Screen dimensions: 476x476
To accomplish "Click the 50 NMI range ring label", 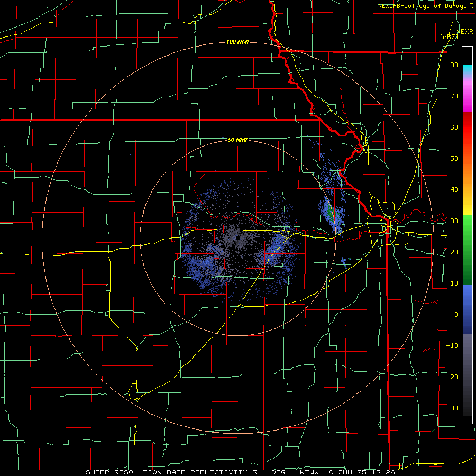I will tap(237, 140).
